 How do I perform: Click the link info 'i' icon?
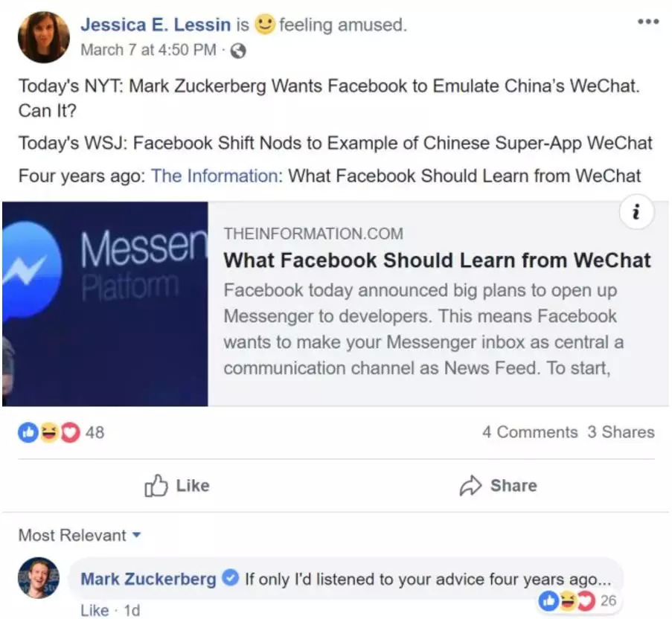pos(636,214)
